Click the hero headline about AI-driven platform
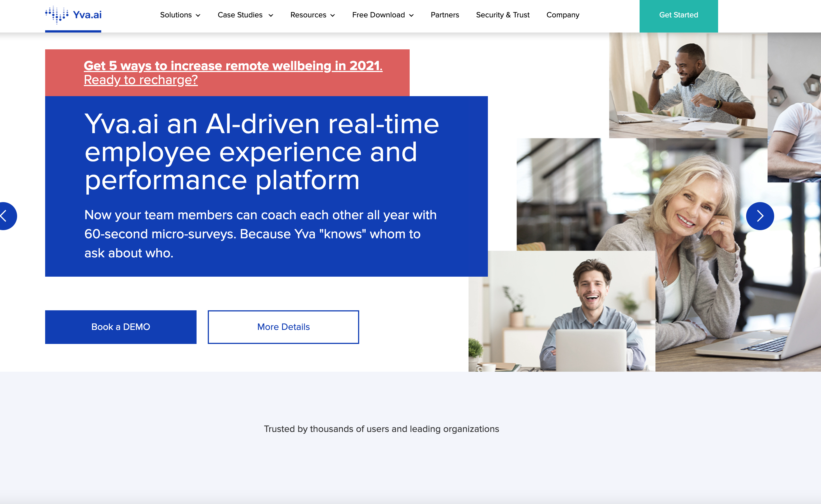 (x=262, y=152)
